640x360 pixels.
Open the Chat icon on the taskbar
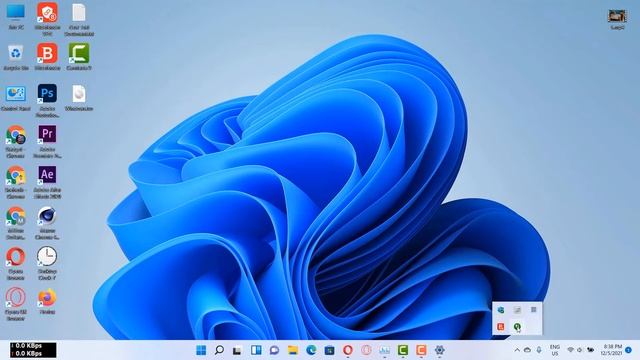pos(274,350)
